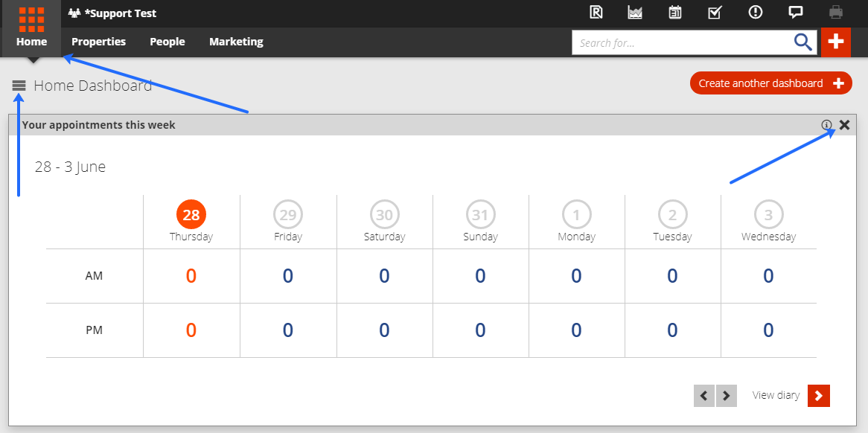Image resolution: width=868 pixels, height=433 pixels.
Task: Open the calendar diary icon
Action: tap(674, 12)
